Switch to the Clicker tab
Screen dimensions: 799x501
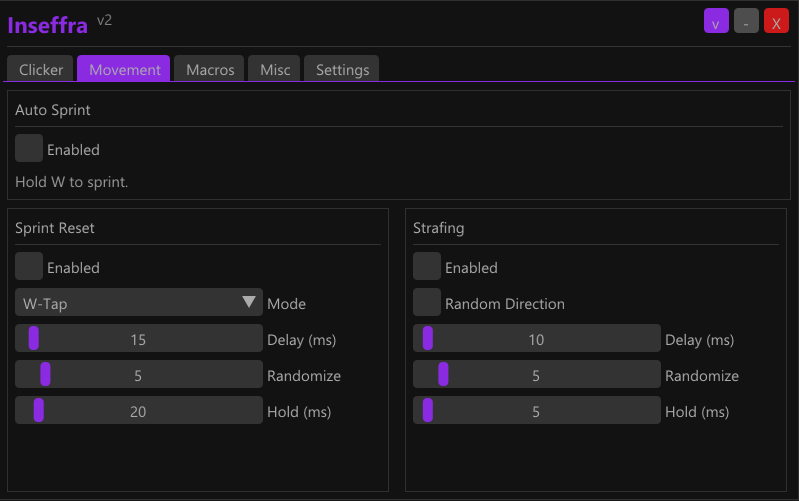(41, 69)
